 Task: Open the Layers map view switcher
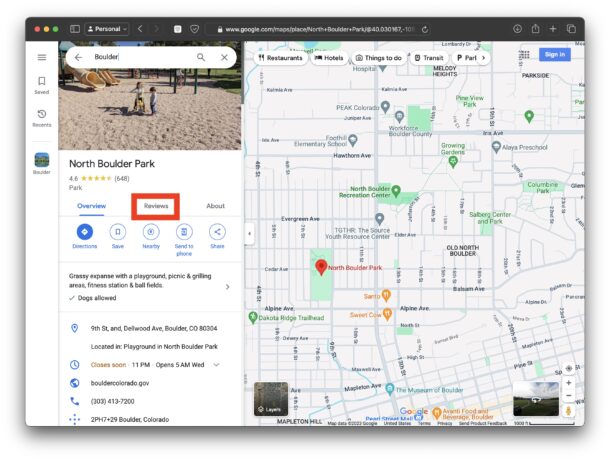pyautogui.click(x=270, y=398)
